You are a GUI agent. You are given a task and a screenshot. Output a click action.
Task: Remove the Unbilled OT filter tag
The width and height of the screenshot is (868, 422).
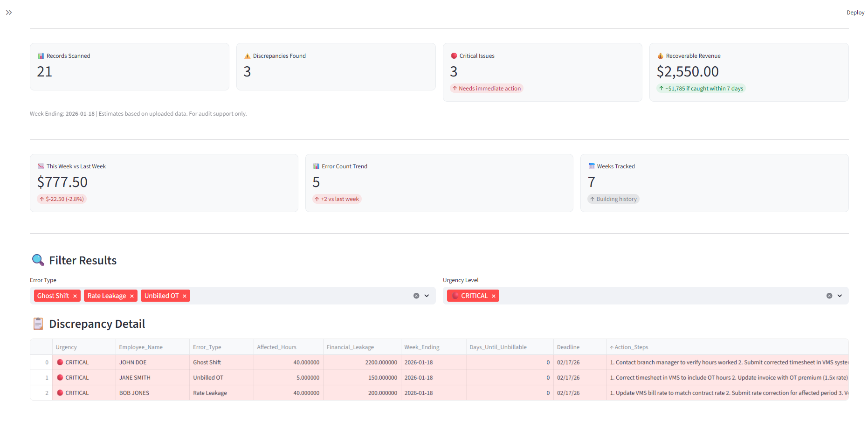[x=185, y=296]
